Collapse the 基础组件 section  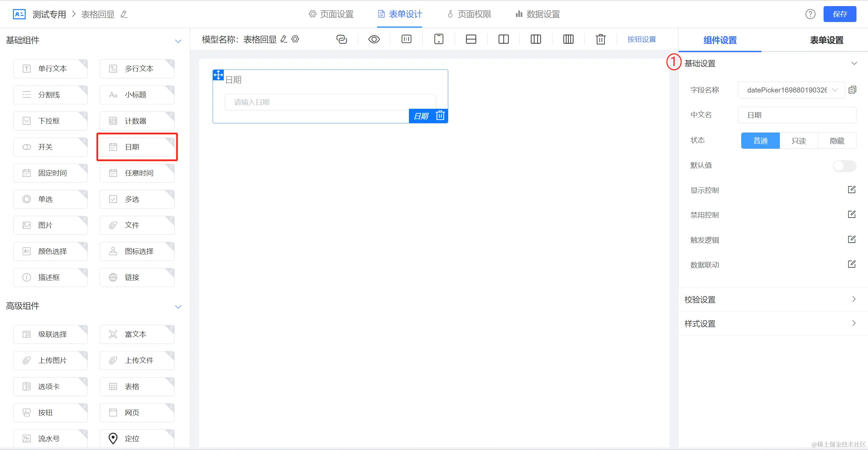[178, 41]
